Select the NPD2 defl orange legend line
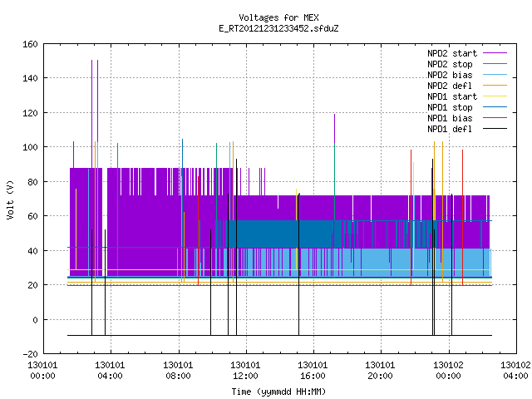532x399 pixels. click(495, 86)
